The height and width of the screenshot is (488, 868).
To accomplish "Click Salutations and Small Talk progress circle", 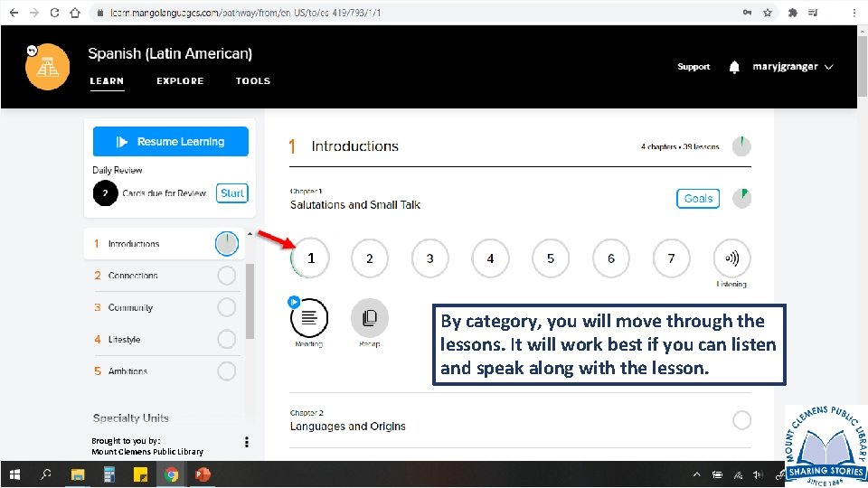I will click(741, 198).
